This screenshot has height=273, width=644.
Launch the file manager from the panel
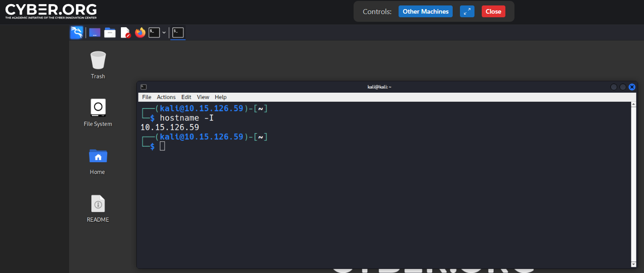[110, 33]
